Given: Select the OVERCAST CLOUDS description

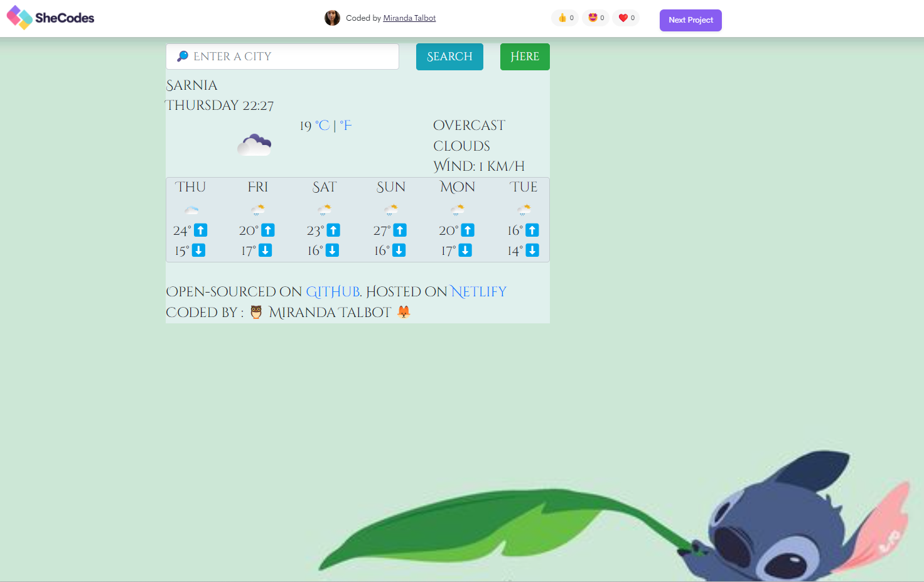Looking at the screenshot, I should [x=469, y=136].
